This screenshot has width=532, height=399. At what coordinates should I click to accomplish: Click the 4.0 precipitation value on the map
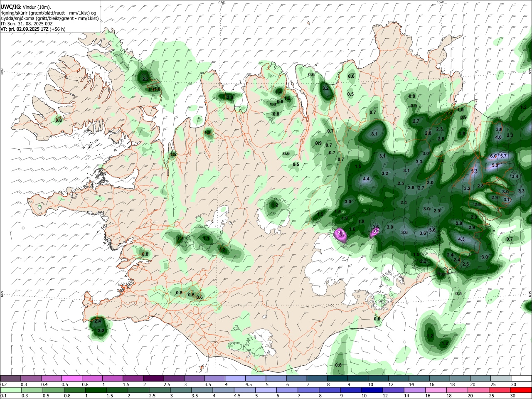click(x=498, y=137)
